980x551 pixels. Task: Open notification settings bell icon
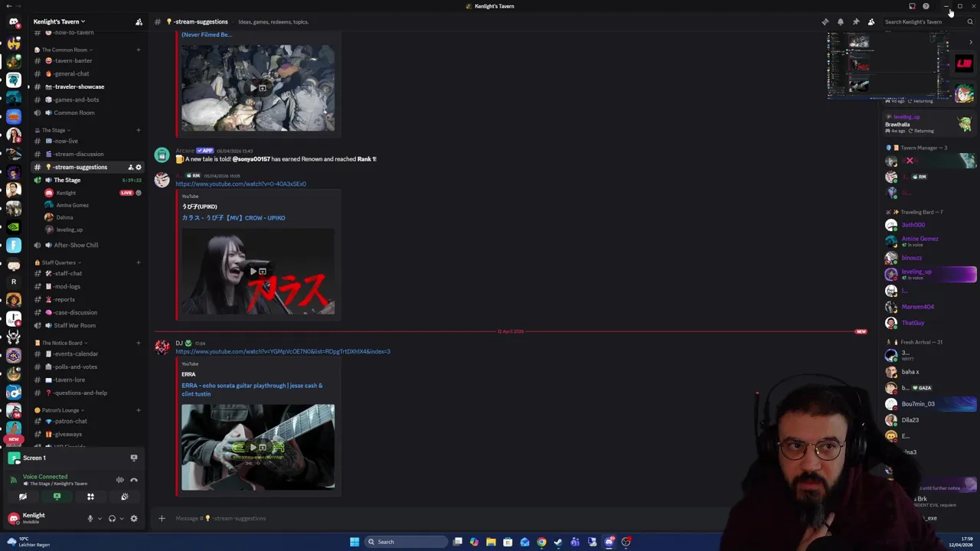(x=841, y=21)
